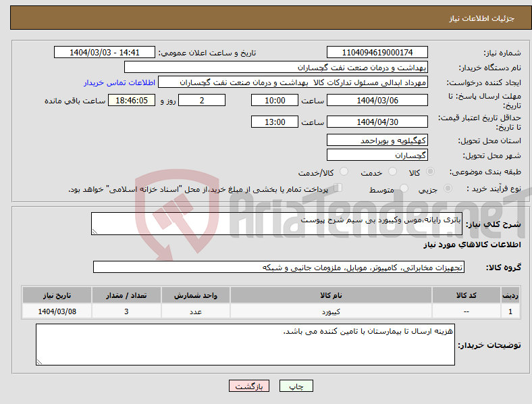Click the delivery city field گچساران
The height and width of the screenshot is (404, 532).
pos(377,155)
